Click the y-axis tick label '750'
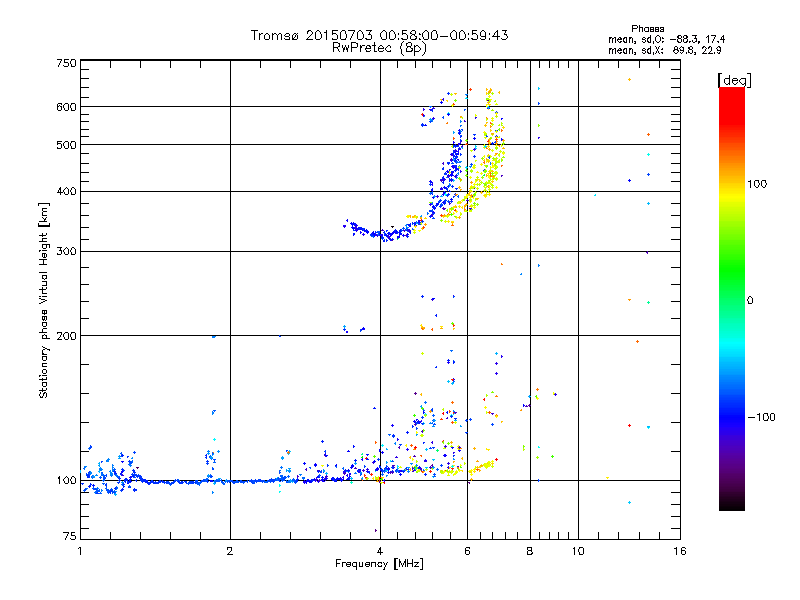This screenshot has height=600, width=800. point(66,63)
